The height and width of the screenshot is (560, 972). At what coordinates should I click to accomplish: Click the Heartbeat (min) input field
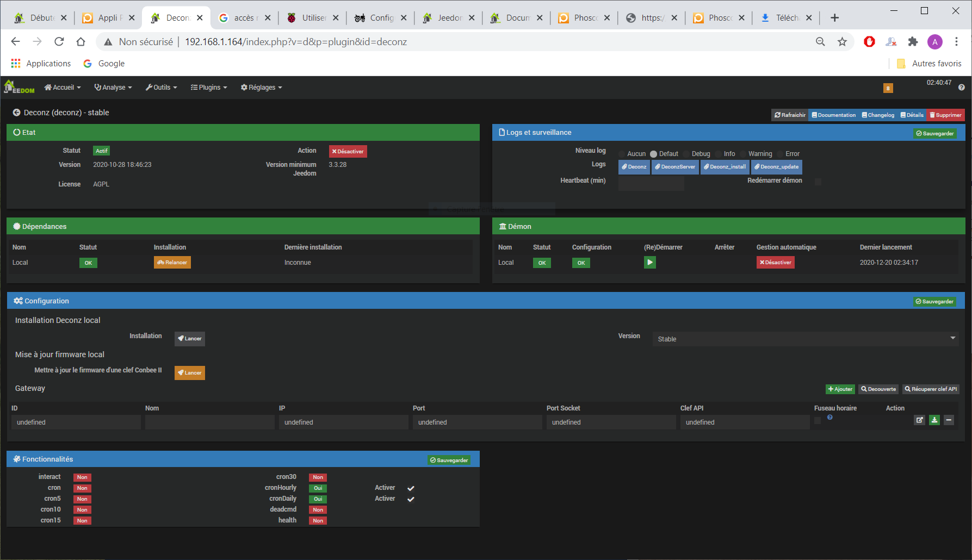[x=651, y=183]
